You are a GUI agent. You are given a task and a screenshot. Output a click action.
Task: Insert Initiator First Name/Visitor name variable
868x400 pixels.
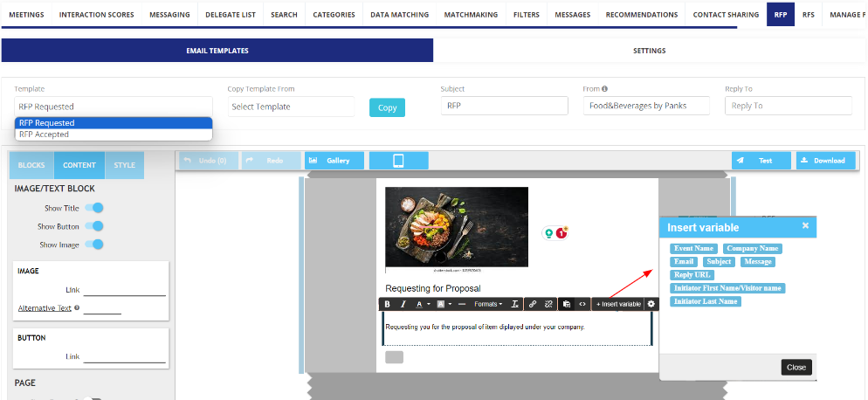pos(727,288)
